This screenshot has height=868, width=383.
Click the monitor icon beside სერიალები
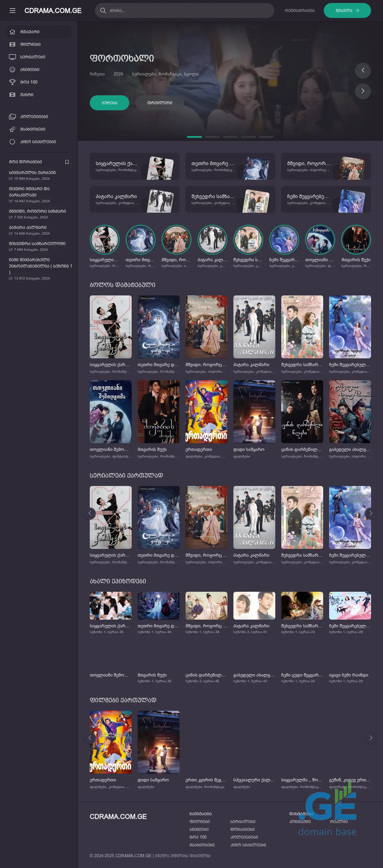pos(13,57)
